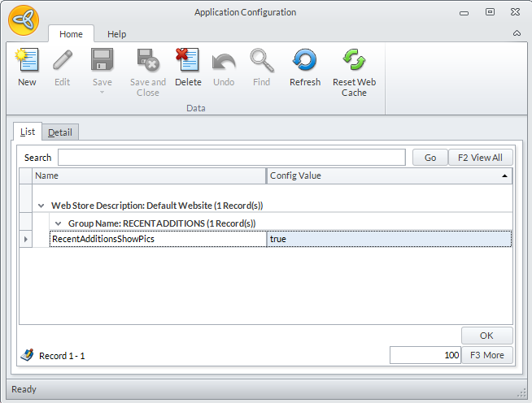Click the Edit pencil icon
This screenshot has width=532, height=403.
63,62
